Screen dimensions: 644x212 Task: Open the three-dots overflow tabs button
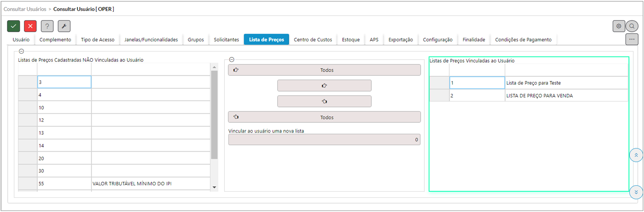[x=632, y=40]
